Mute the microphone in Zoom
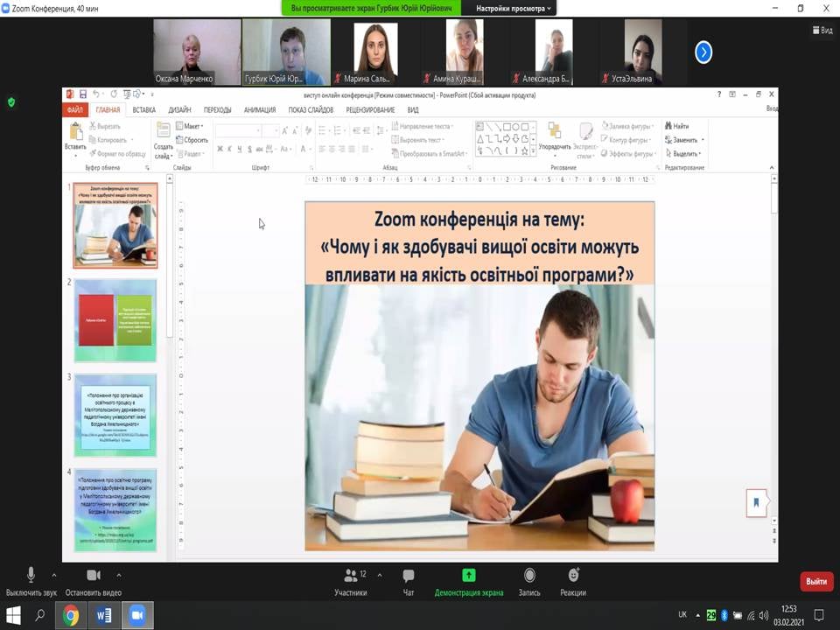Image resolution: width=840 pixels, height=630 pixels. [31, 576]
